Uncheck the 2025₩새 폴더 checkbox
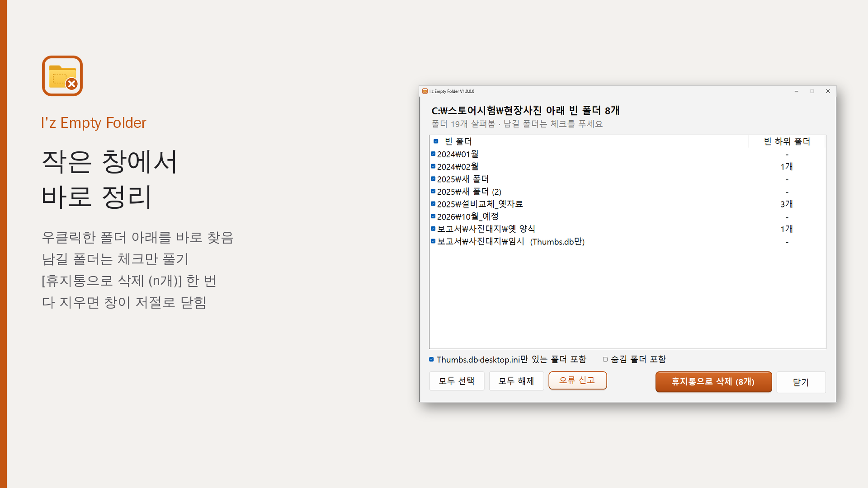The width and height of the screenshot is (868, 488). point(433,179)
